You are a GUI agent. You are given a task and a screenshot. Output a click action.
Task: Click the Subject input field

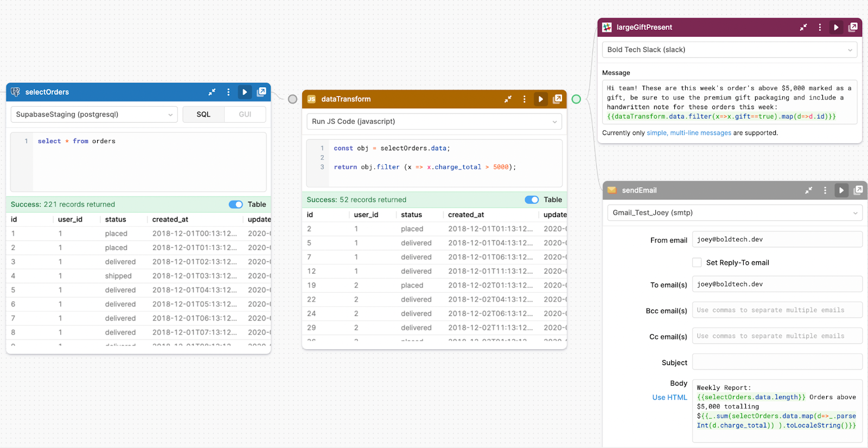777,362
